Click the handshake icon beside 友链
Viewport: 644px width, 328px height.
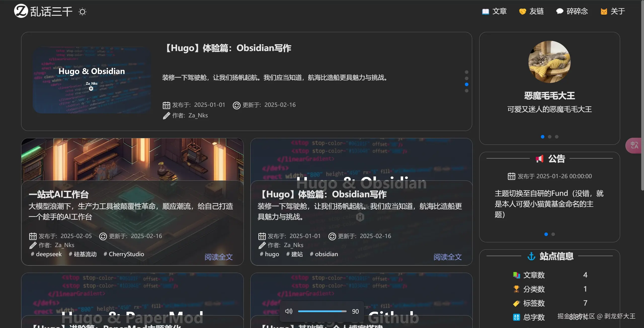(x=522, y=11)
